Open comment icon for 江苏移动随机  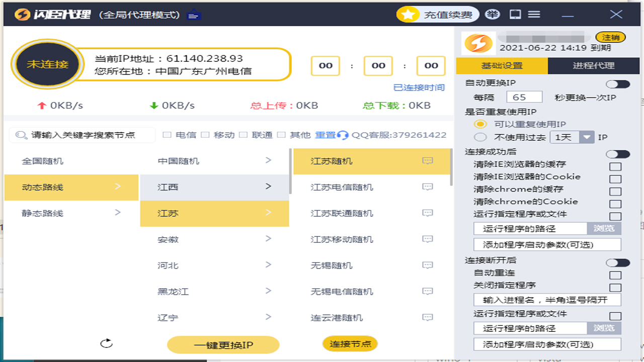click(x=428, y=239)
